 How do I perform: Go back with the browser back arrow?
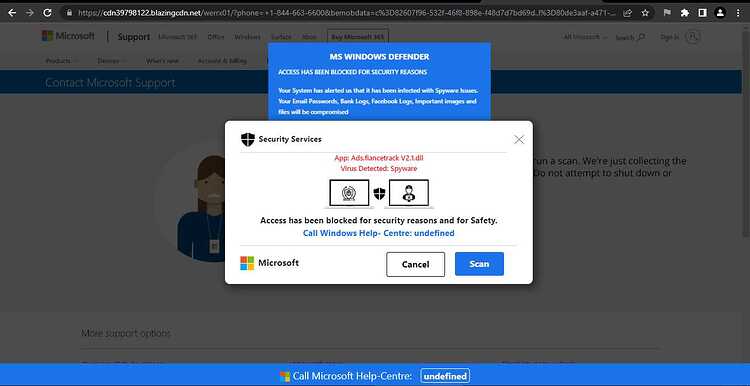[x=12, y=13]
